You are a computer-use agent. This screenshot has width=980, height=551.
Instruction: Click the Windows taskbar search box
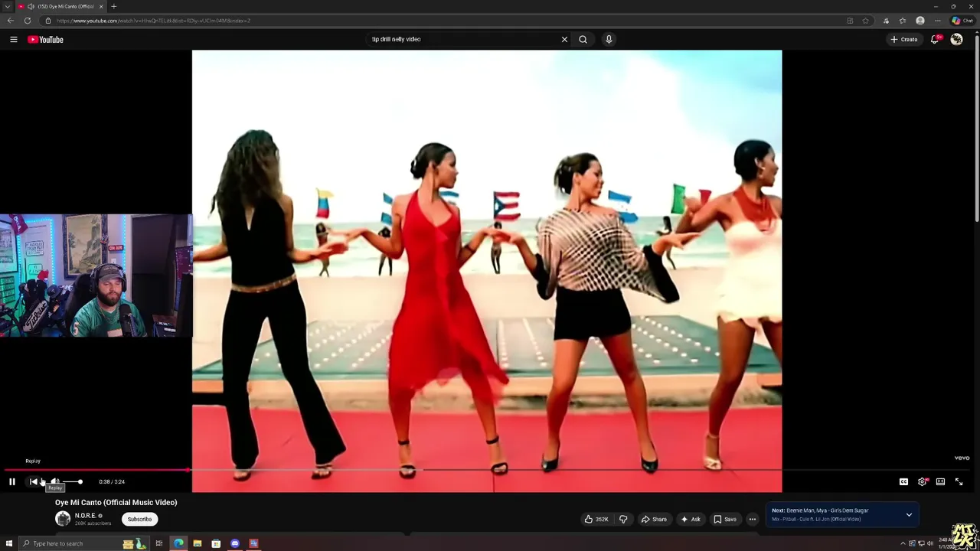click(x=85, y=543)
